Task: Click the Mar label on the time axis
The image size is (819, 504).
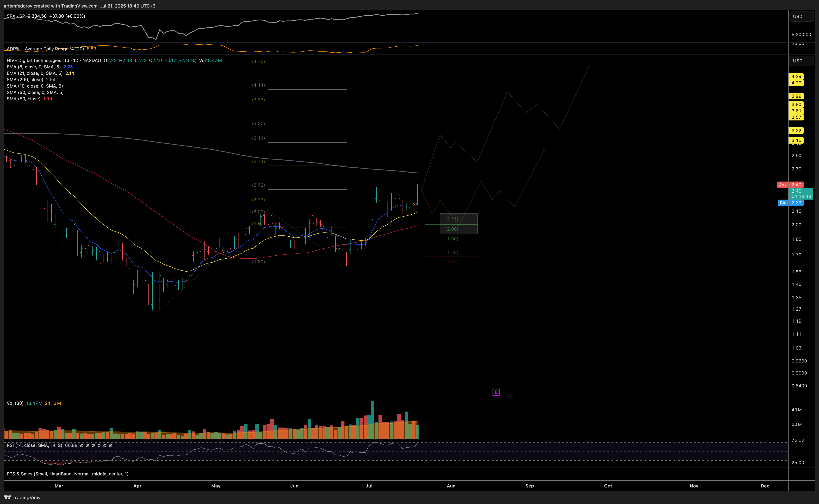Action: tap(59, 486)
